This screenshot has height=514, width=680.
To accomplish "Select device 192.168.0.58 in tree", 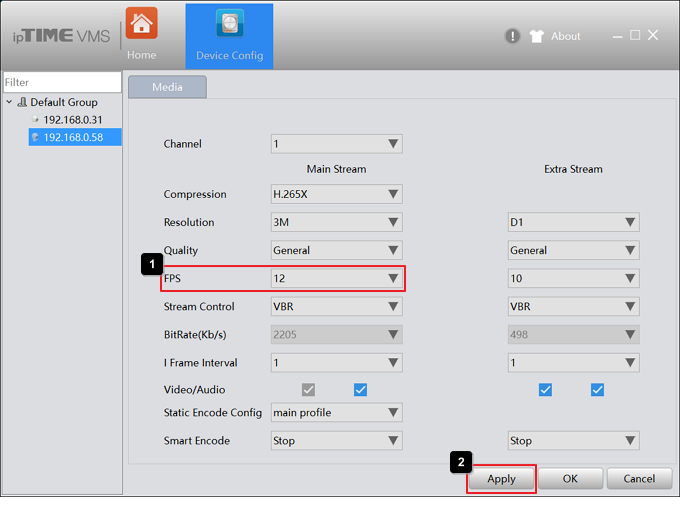I will (x=75, y=137).
